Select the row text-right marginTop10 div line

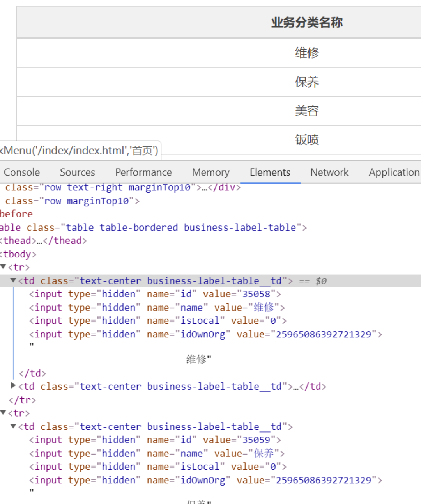[123, 187]
